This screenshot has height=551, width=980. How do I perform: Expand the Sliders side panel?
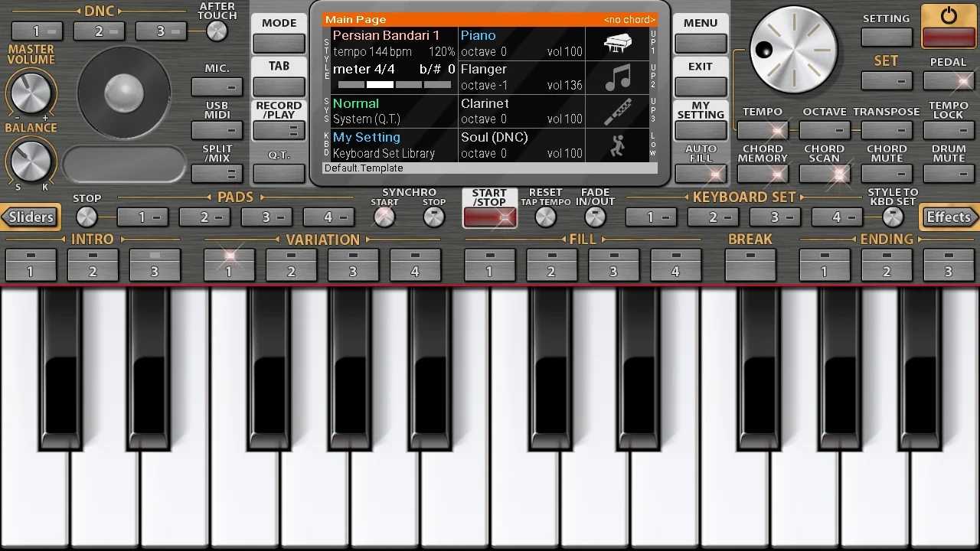click(x=31, y=217)
